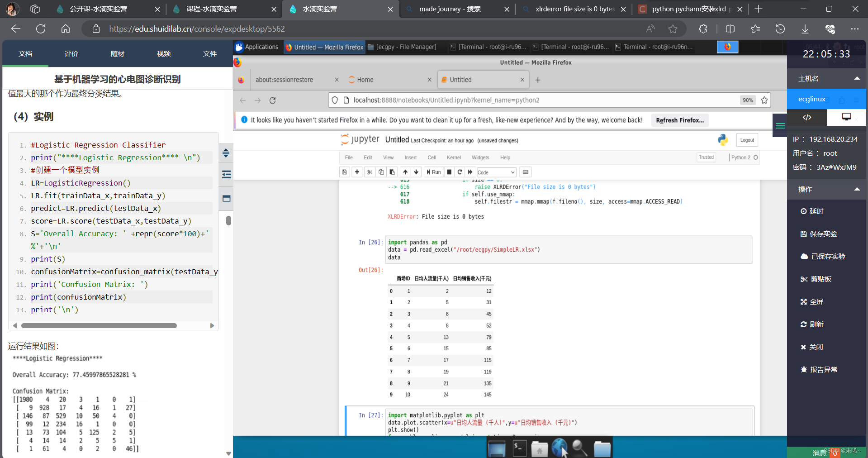The height and width of the screenshot is (458, 868).
Task: Click the code block horizontal scrollbar
Action: (99, 325)
